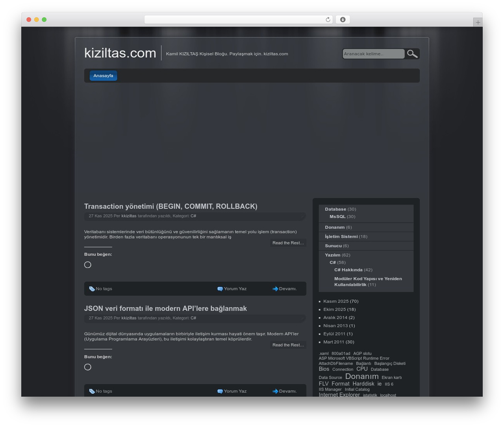Viewport: 504px width, 427px height.
Task: Click the Format tag in tag cloud
Action: pos(340,384)
